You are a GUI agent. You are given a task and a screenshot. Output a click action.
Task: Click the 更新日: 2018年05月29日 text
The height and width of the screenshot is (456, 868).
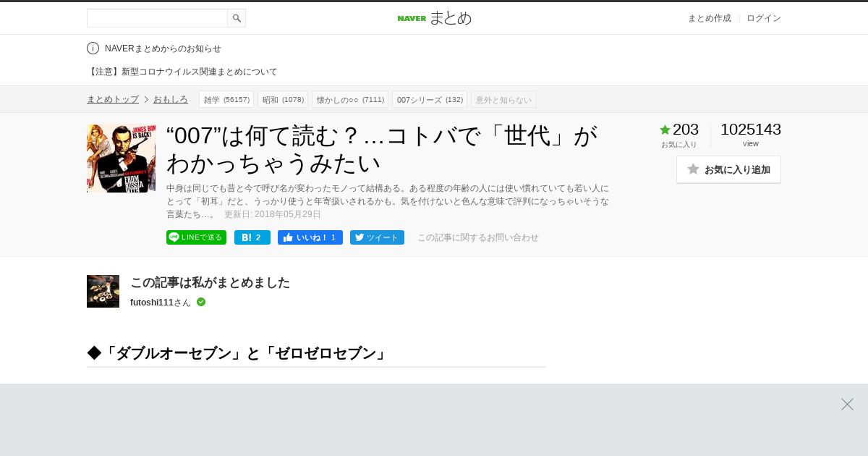click(273, 214)
